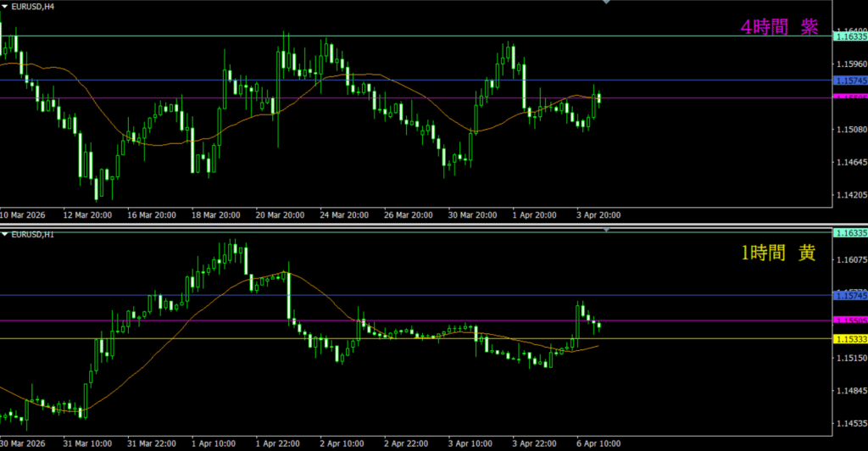
Task: Select the magenta price tag on H4 chart
Action: click(850, 97)
